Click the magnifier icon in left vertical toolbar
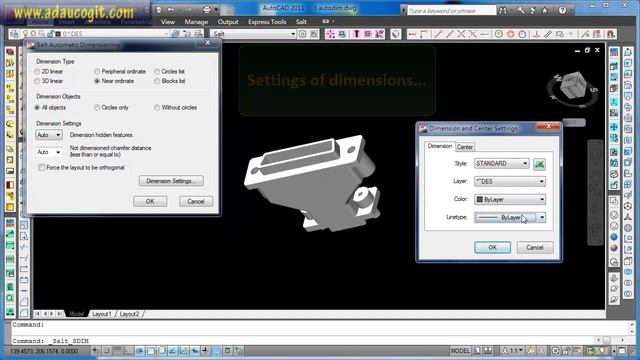 click(10, 299)
